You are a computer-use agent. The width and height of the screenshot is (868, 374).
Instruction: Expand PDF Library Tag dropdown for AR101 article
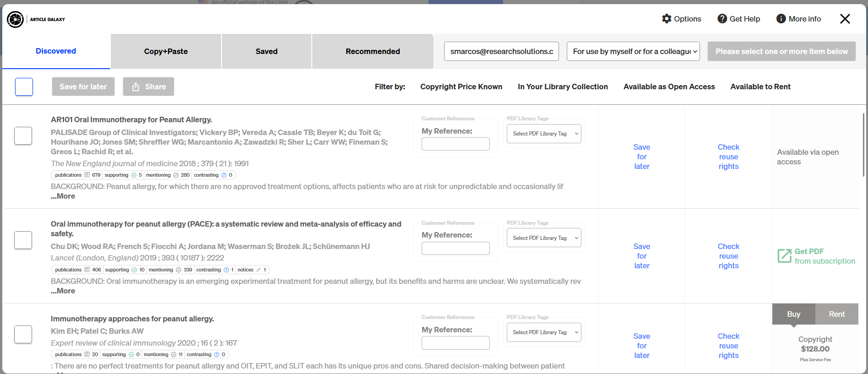pyautogui.click(x=544, y=134)
